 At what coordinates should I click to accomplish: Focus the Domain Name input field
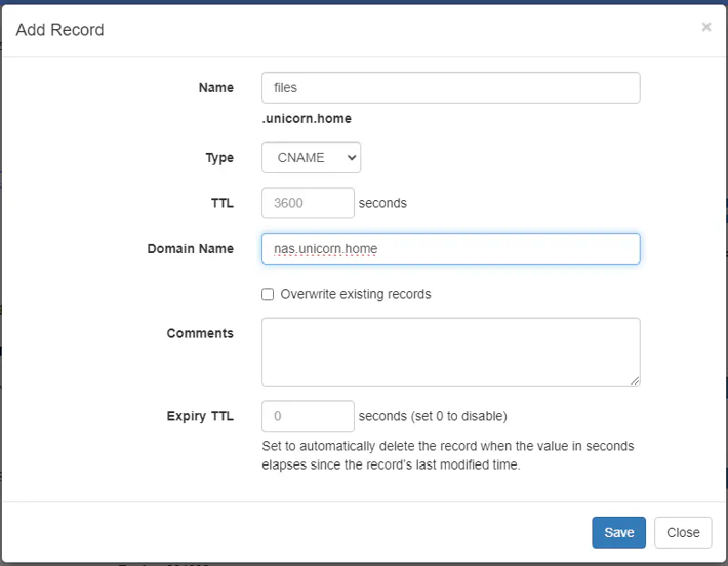pos(450,248)
